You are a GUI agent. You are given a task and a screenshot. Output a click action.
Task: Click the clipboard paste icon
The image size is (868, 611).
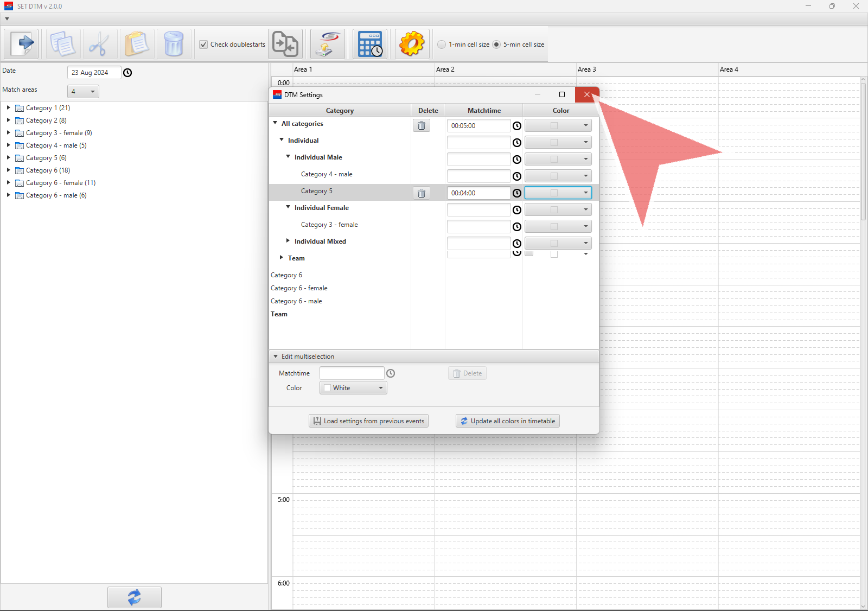point(137,44)
